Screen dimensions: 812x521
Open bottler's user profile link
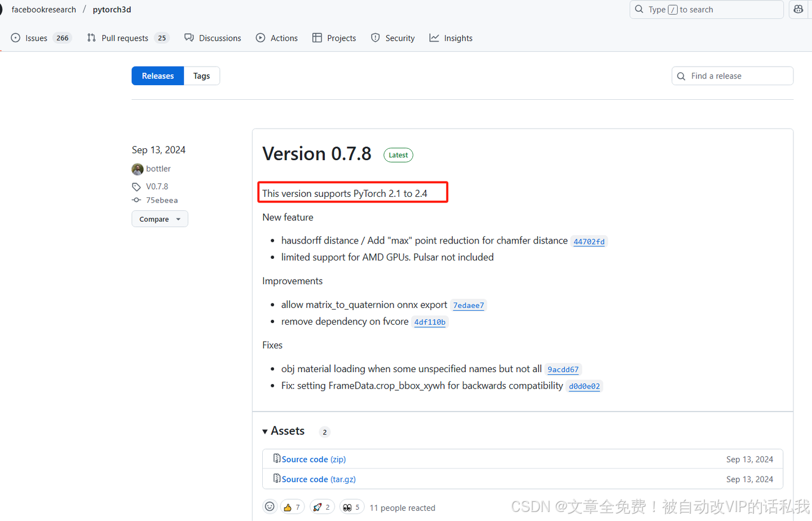coord(158,169)
